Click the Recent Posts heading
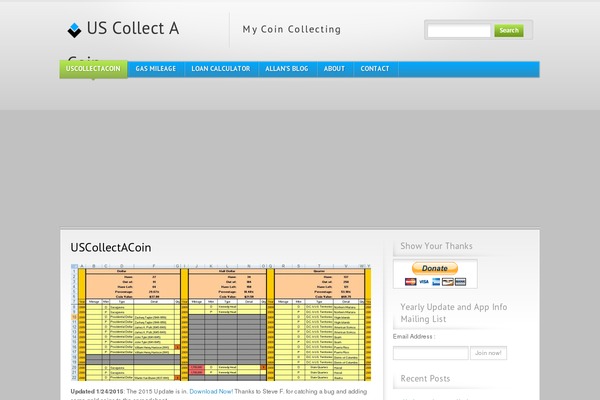This screenshot has height=400, width=600. point(425,379)
